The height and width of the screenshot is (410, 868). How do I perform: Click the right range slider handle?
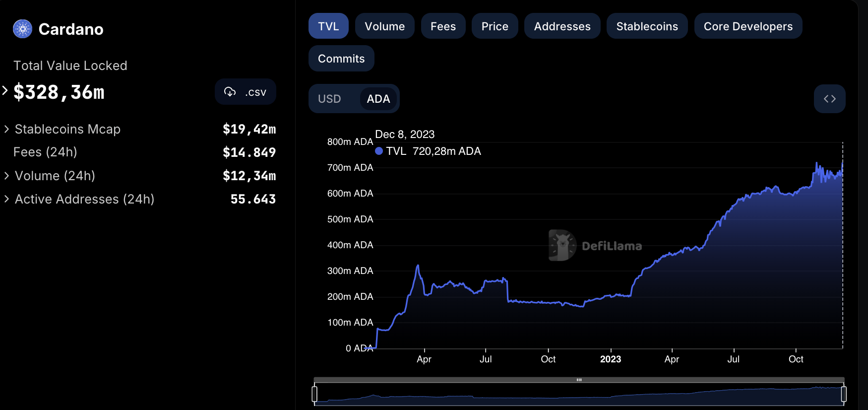844,394
